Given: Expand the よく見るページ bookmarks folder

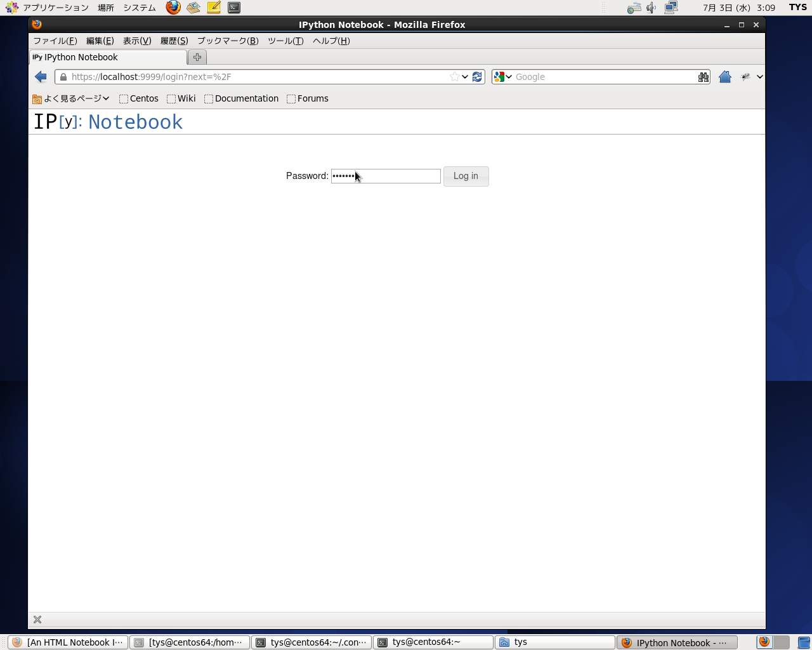Looking at the screenshot, I should (x=71, y=98).
